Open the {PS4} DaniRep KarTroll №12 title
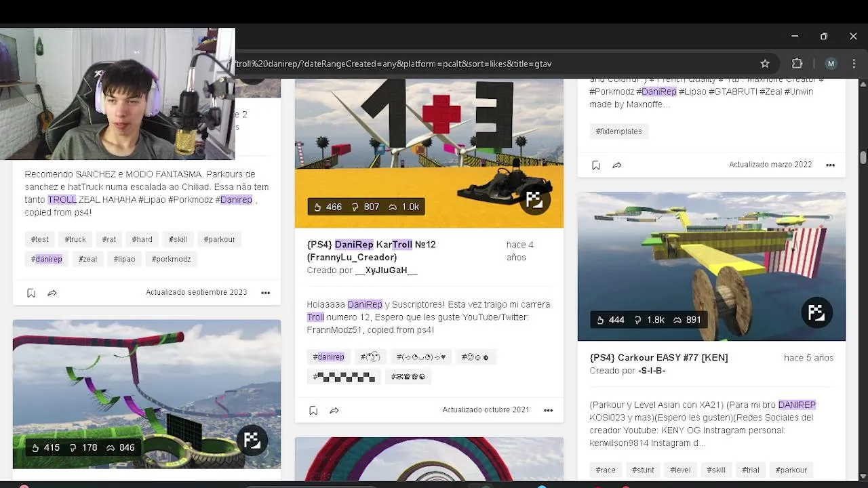 click(x=371, y=251)
